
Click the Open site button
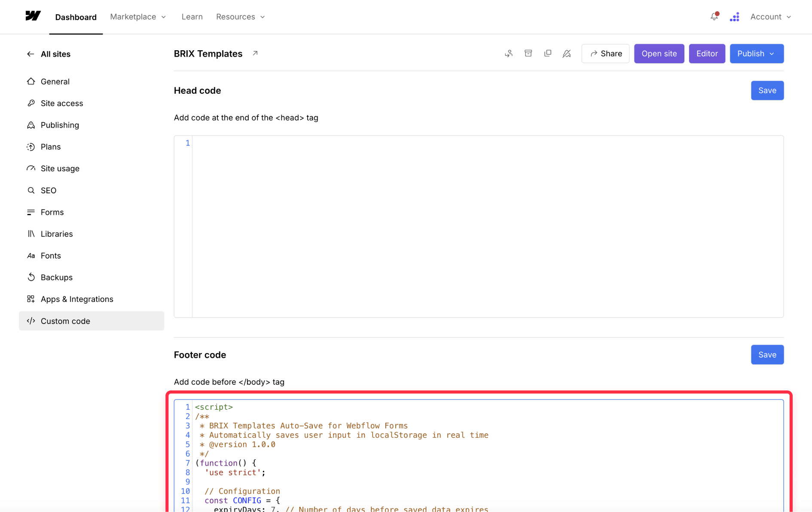[659, 54]
